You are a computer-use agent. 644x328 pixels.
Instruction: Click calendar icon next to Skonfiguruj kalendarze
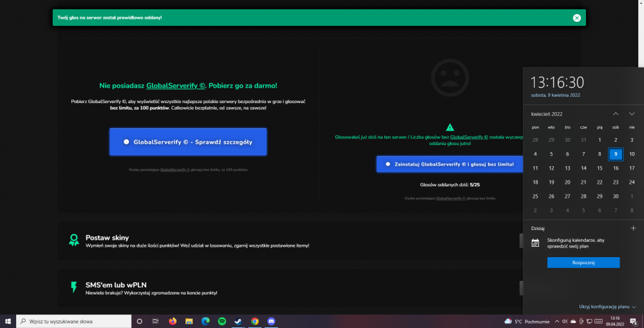[535, 243]
